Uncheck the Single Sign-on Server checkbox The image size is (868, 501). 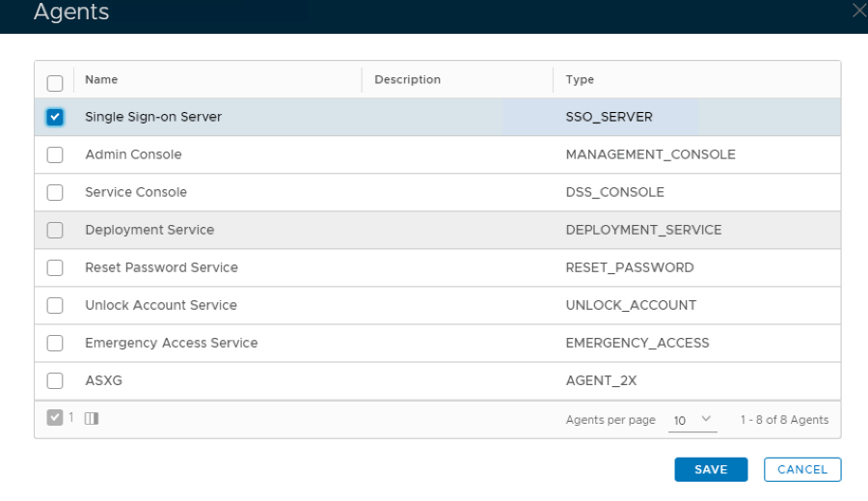[x=55, y=117]
